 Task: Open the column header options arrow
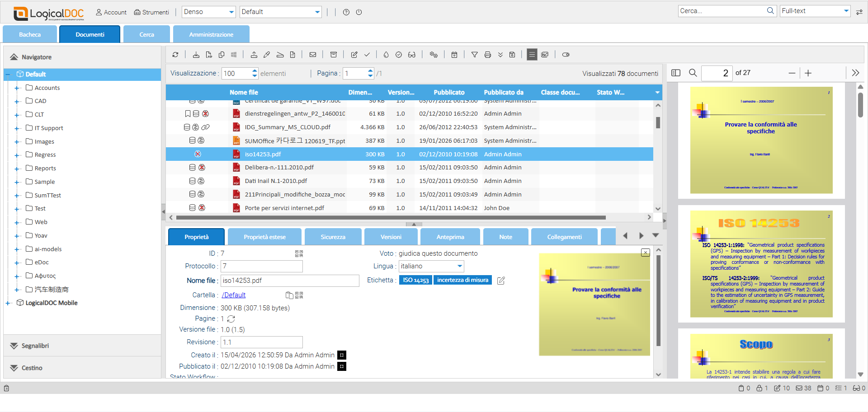657,93
